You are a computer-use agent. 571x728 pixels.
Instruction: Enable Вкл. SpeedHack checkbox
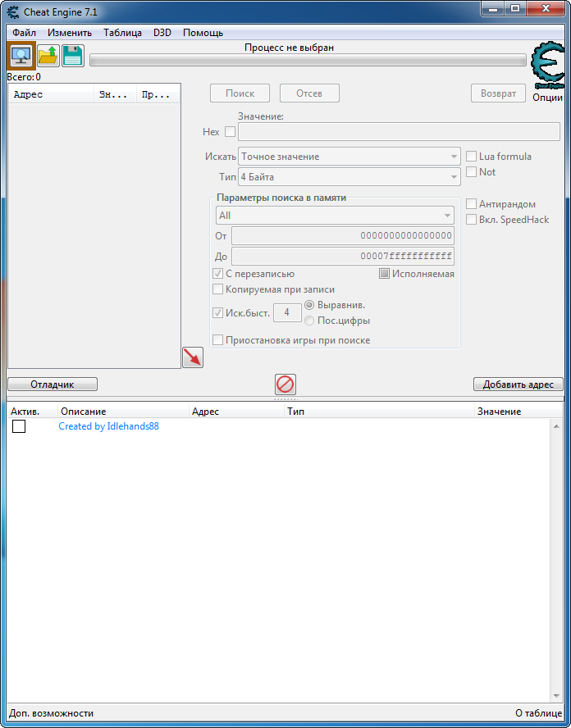[x=471, y=220]
